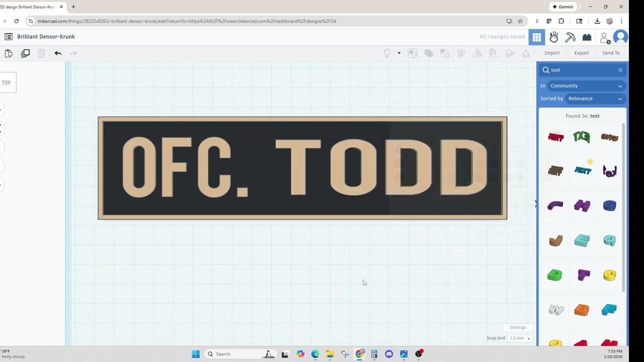This screenshot has height=362, width=644.
Task: Select the green letter D shape
Action: pos(554,275)
